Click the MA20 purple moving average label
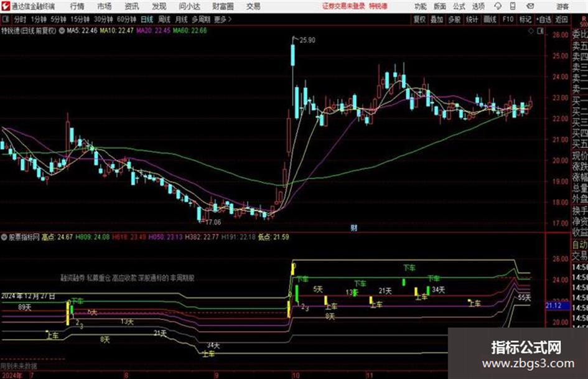The width and height of the screenshot is (588, 379). coord(153,30)
